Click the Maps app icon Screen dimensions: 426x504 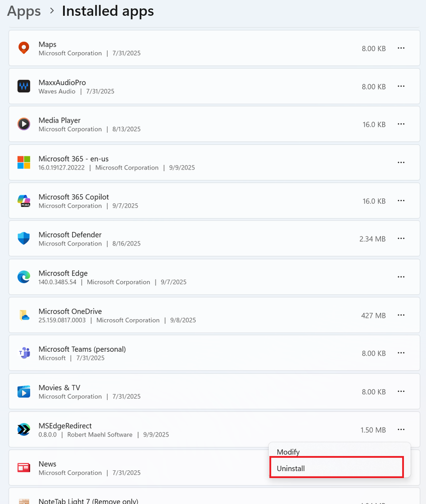pos(24,48)
